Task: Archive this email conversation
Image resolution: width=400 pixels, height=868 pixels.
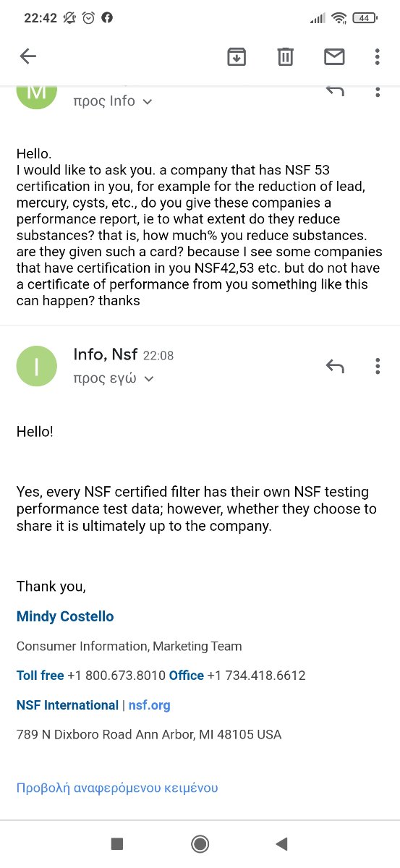Action: point(237,56)
